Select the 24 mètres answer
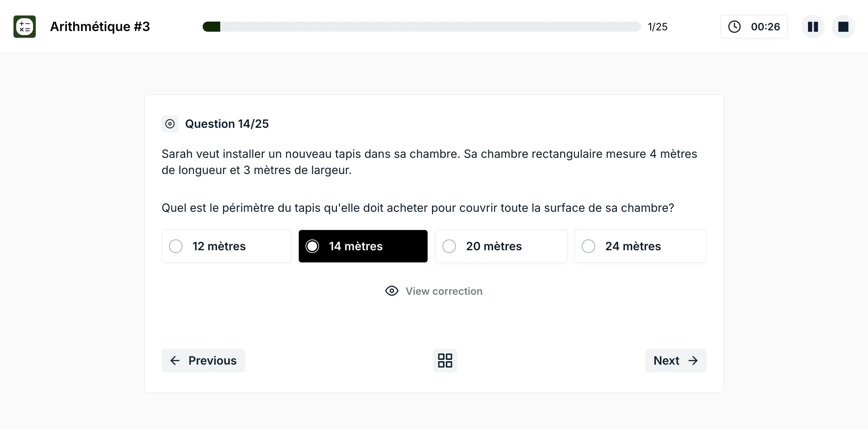This screenshot has height=429, width=868. point(640,246)
